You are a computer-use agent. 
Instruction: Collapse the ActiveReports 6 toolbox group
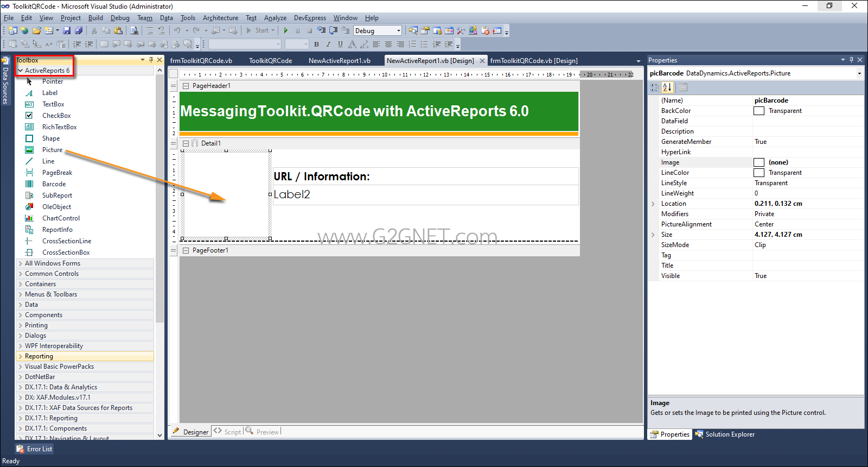(x=20, y=71)
